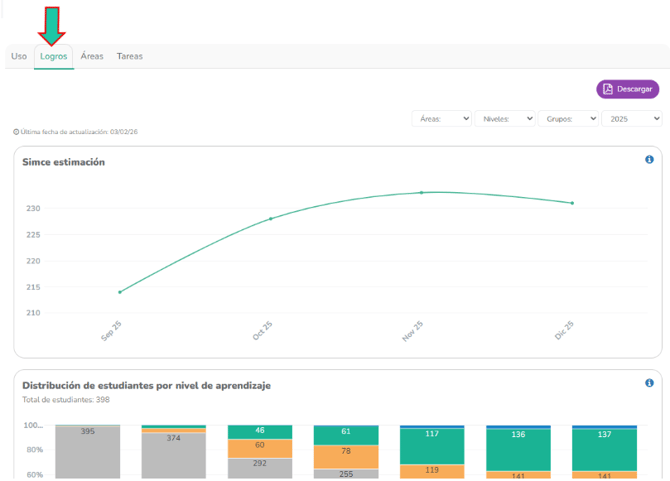Viewport: 670px width, 481px height.
Task: Select the Nov 25 peak point on chart
Action: [x=421, y=192]
